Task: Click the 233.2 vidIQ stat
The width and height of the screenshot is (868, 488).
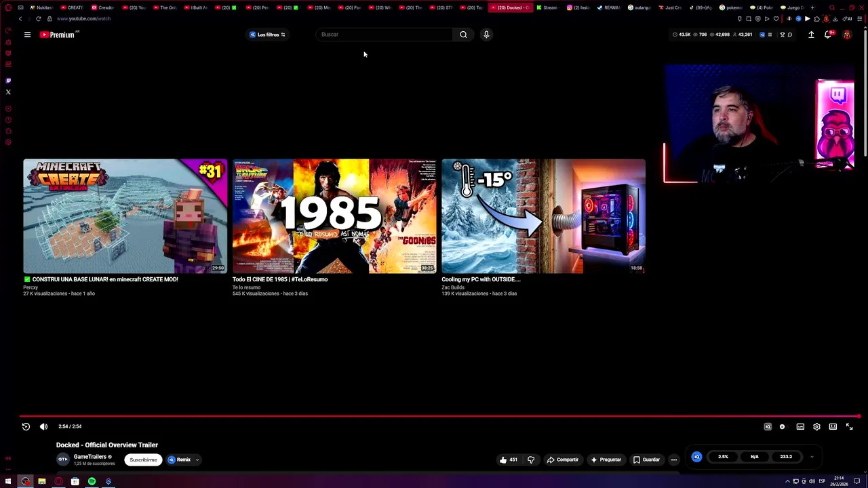Action: [x=786, y=457]
